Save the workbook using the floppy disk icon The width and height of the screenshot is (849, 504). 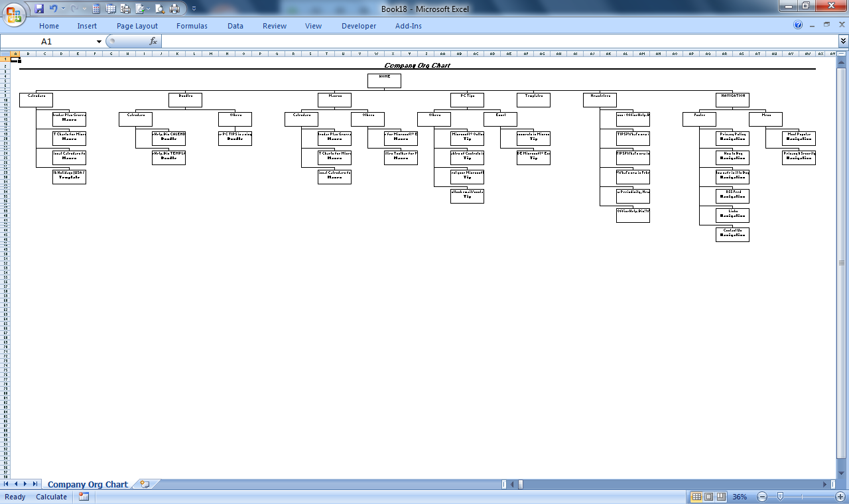pyautogui.click(x=39, y=9)
